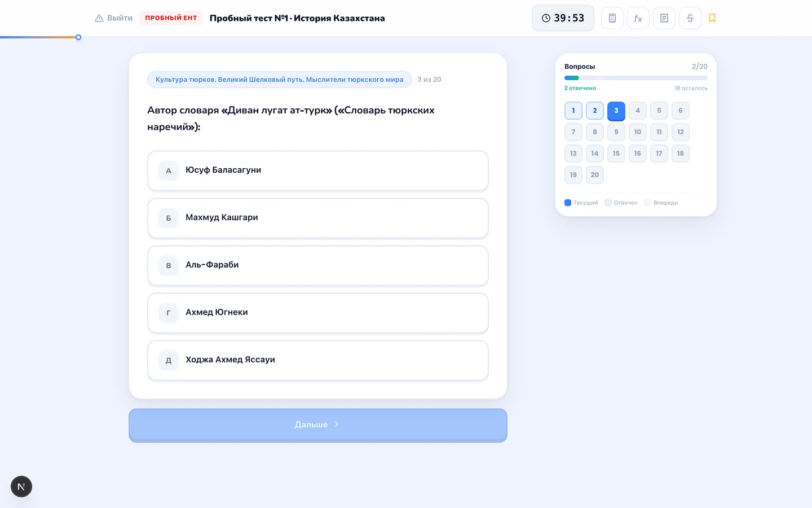812x508 pixels.
Task: Click the clock timer showing 39:53
Action: tap(563, 18)
